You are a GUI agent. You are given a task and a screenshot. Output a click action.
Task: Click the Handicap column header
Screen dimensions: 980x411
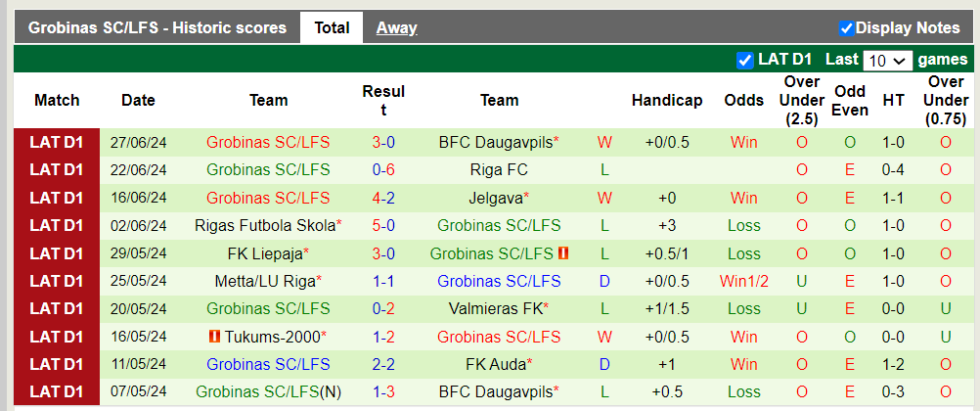[667, 100]
